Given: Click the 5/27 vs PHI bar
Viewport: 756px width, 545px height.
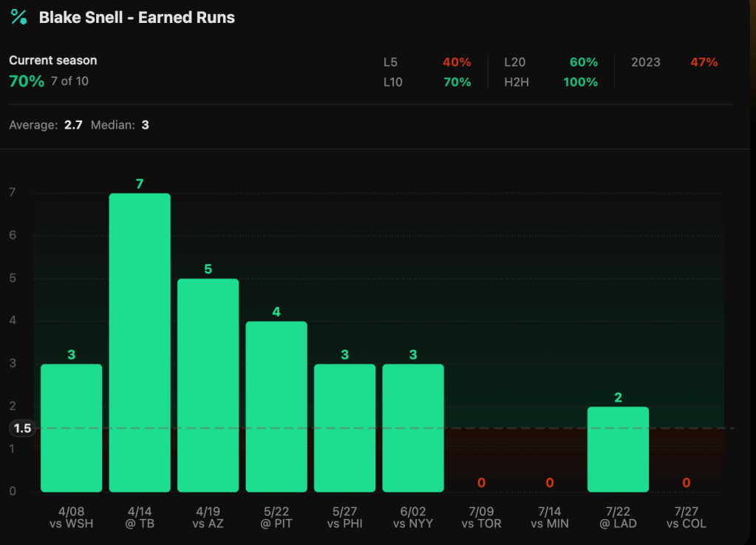Looking at the screenshot, I should 344,427.
